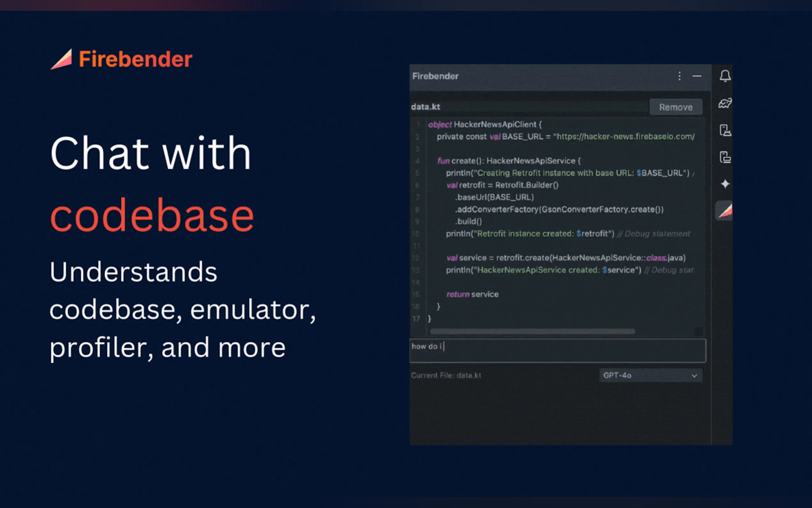Open the Gradle elephant tool window
Screen dimensions: 812x508
coord(725,103)
